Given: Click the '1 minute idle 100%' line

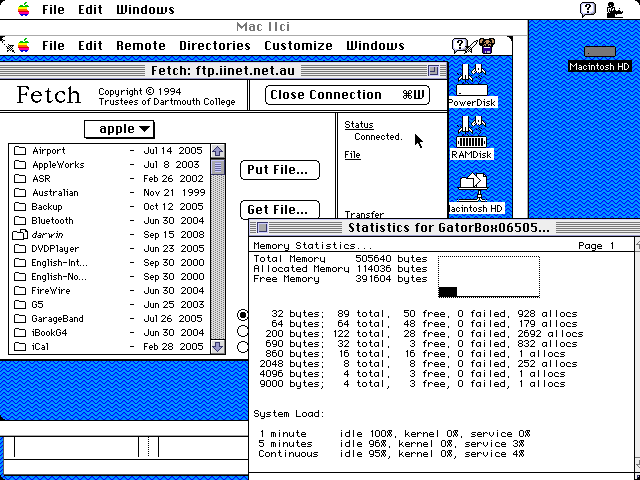Looking at the screenshot, I should click(394, 433).
